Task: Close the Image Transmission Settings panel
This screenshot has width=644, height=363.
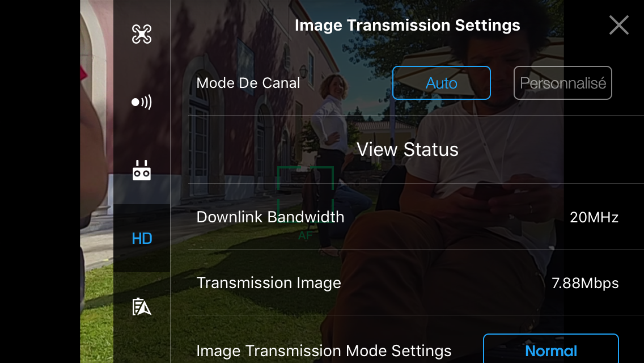Action: (618, 25)
